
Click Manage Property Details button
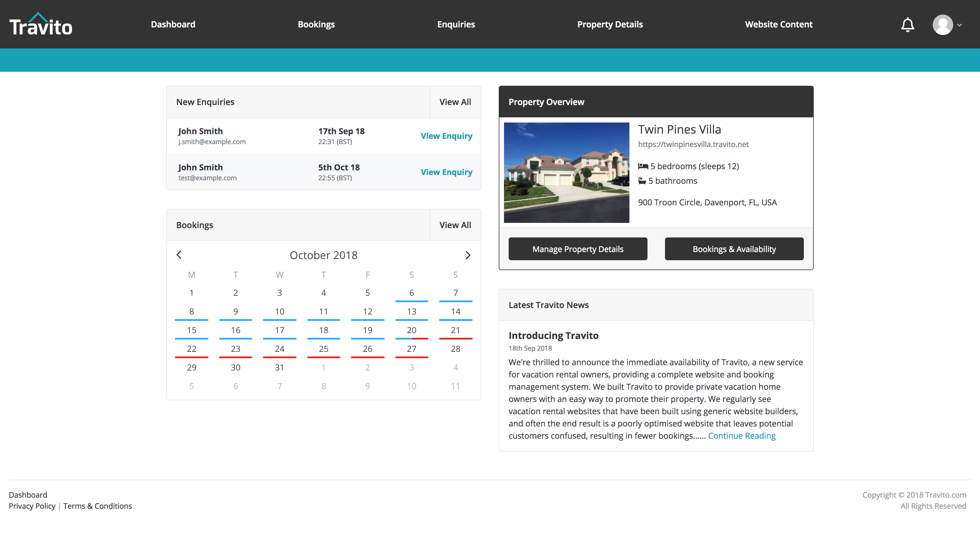(x=577, y=249)
